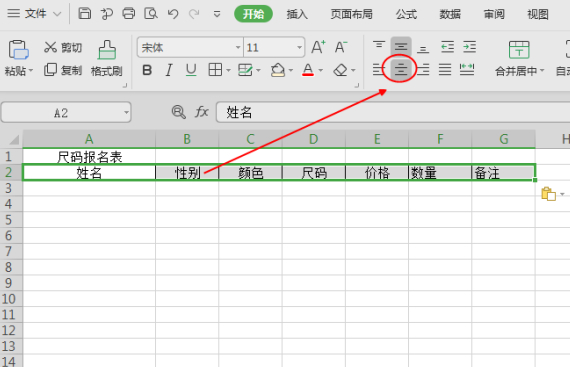
Task: Select column A header
Action: point(89,139)
